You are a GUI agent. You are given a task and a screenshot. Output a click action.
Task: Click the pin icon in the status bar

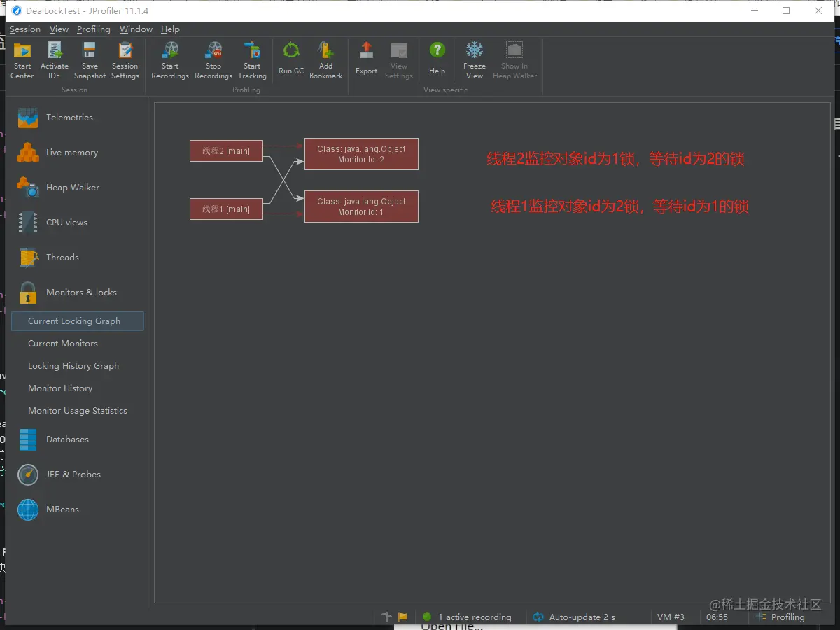386,617
